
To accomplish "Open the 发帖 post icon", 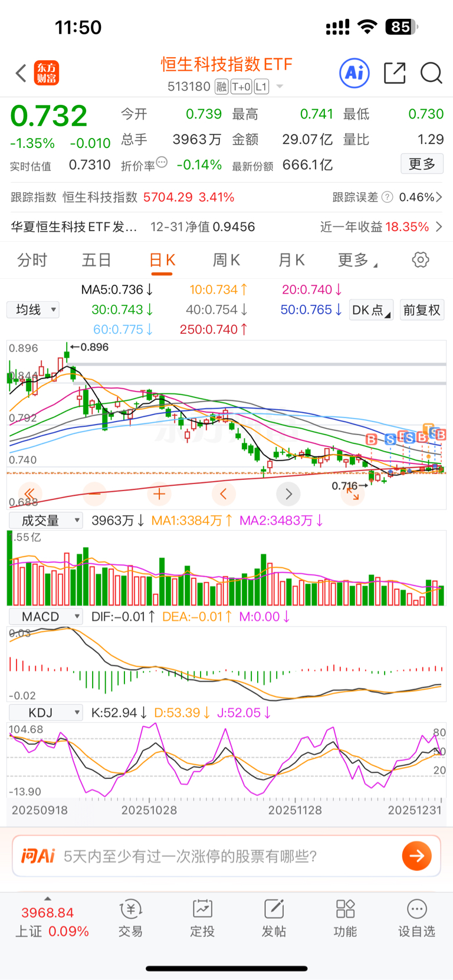I will 274,919.
